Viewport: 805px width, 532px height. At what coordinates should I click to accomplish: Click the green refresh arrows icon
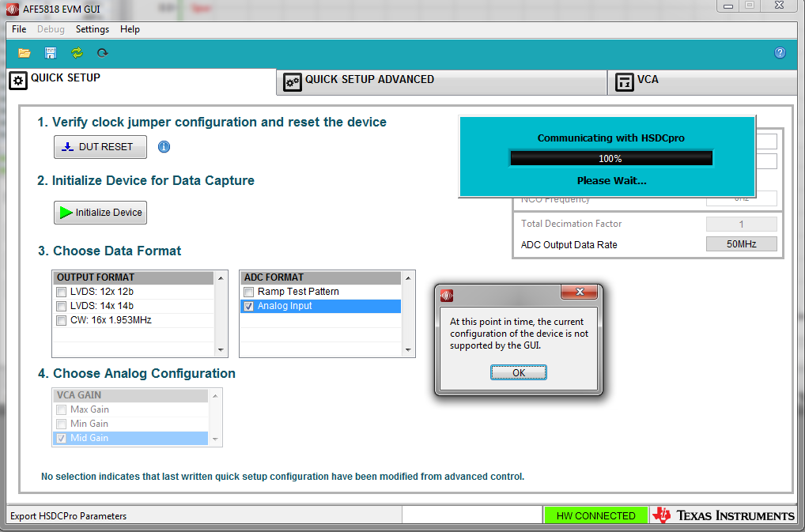point(77,53)
